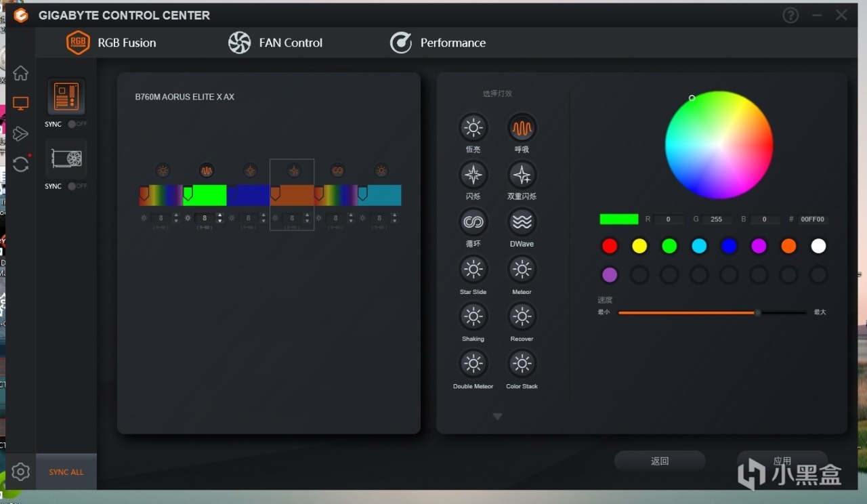This screenshot has height=504, width=867.
Task: Choose the 循环 cycle effect
Action: pyautogui.click(x=473, y=222)
